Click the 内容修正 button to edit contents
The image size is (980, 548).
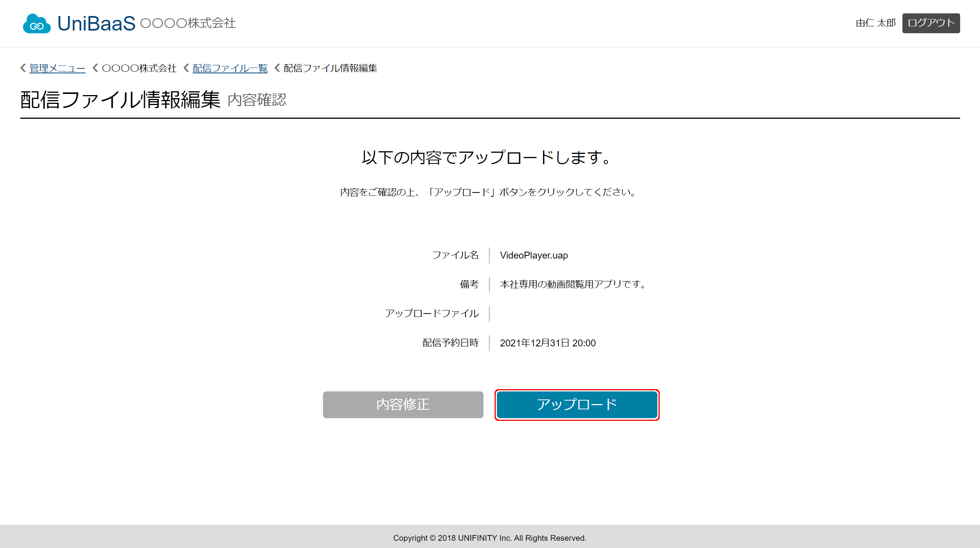pos(403,404)
